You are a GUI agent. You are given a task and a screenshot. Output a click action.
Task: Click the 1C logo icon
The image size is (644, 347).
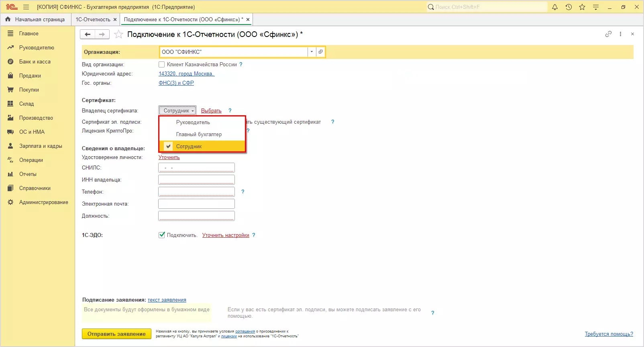click(x=11, y=7)
